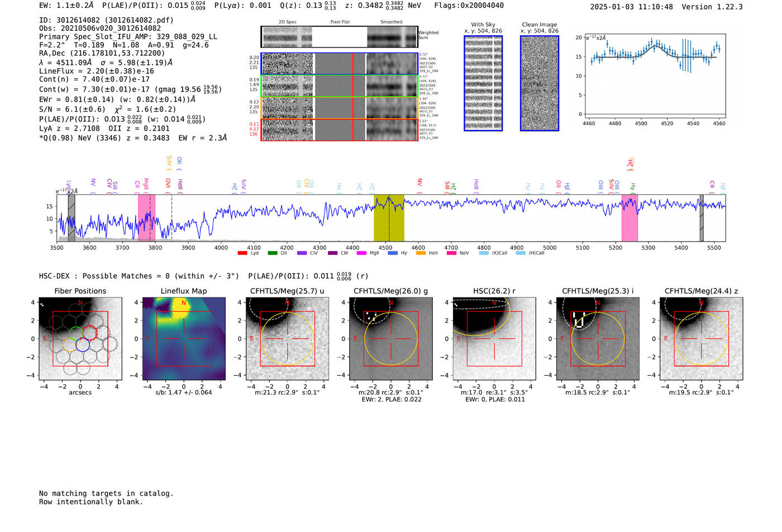Click the Cont(n) = 7.40 line
Viewport: 782px width, 532px height.
tap(94, 79)
